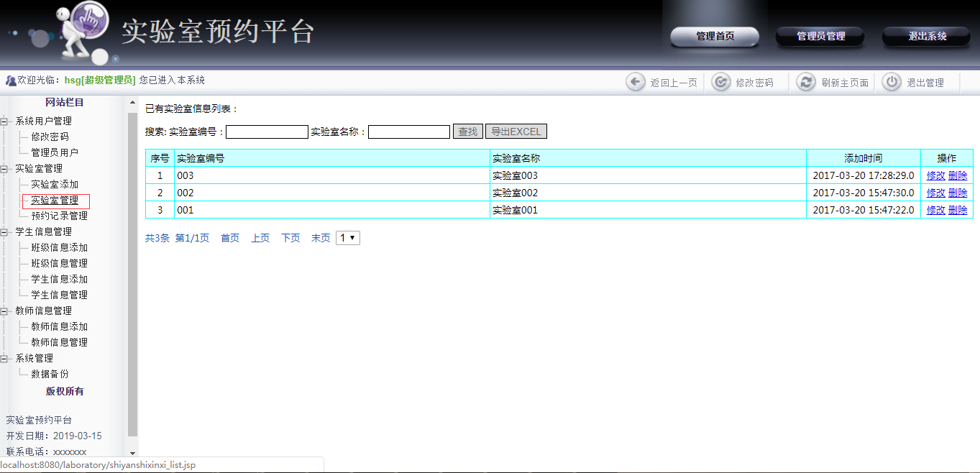
Task: Click the 退出系统 header tab
Action: click(927, 36)
